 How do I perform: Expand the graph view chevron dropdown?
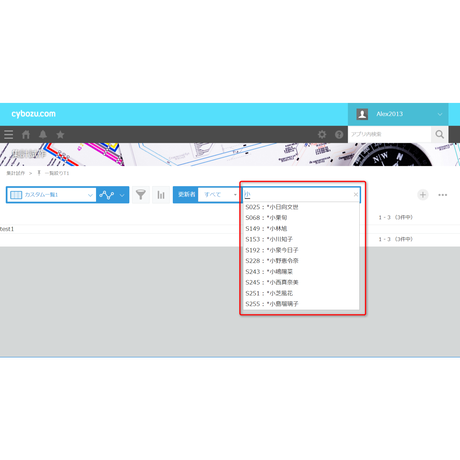click(122, 195)
